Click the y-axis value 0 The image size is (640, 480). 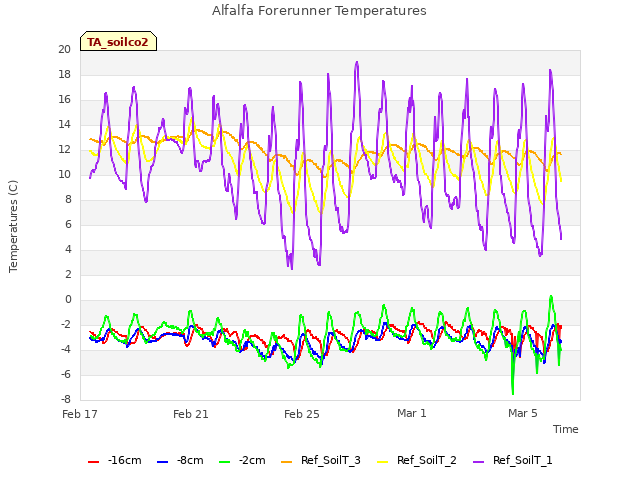click(68, 300)
